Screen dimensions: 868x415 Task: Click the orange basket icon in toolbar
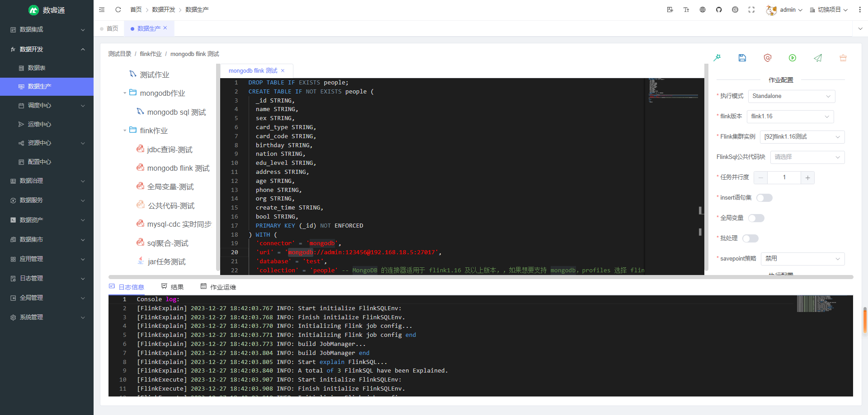(843, 58)
